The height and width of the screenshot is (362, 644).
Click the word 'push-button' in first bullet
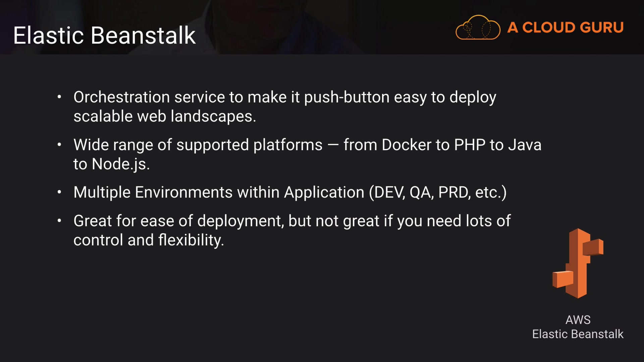coord(346,97)
